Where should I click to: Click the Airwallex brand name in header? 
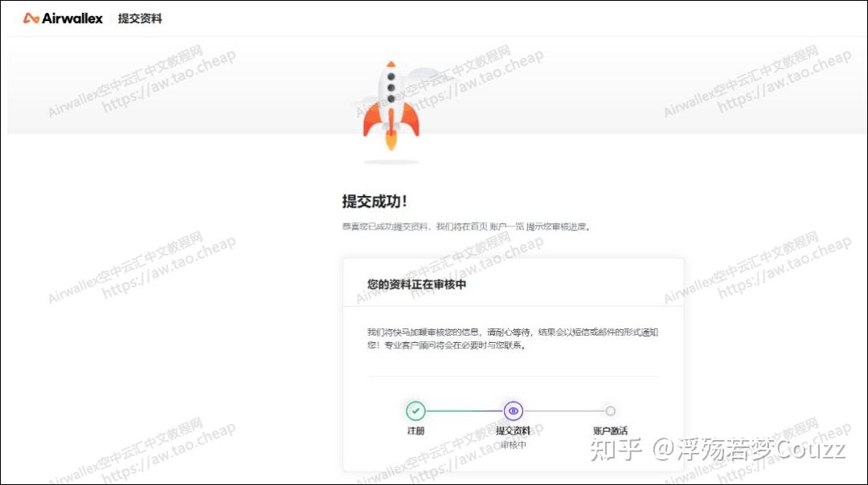[72, 17]
